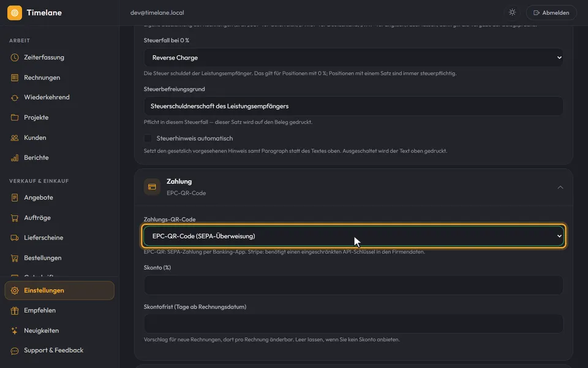Click the Bestellungen cart icon
Viewport: 588px width, 368px height.
point(15,258)
